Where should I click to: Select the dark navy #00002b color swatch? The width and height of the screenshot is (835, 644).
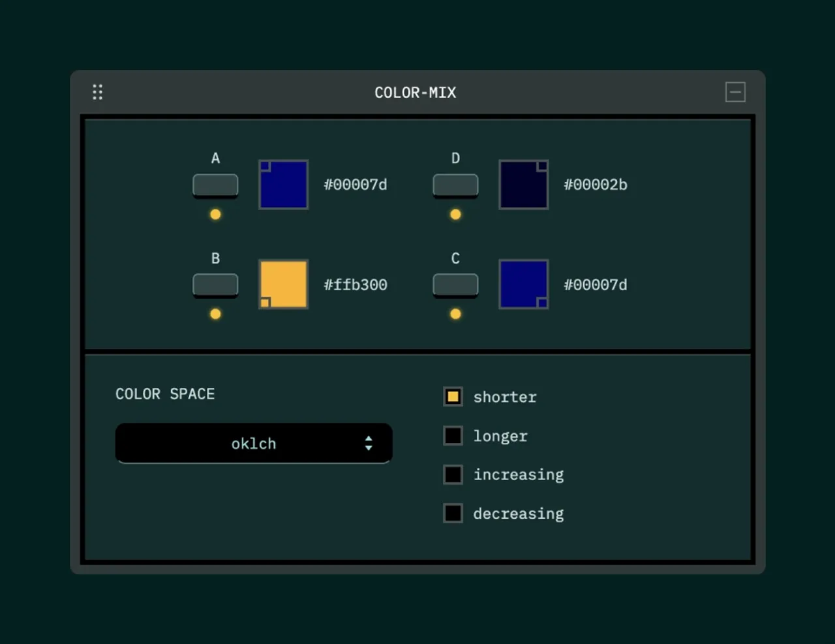pos(523,185)
